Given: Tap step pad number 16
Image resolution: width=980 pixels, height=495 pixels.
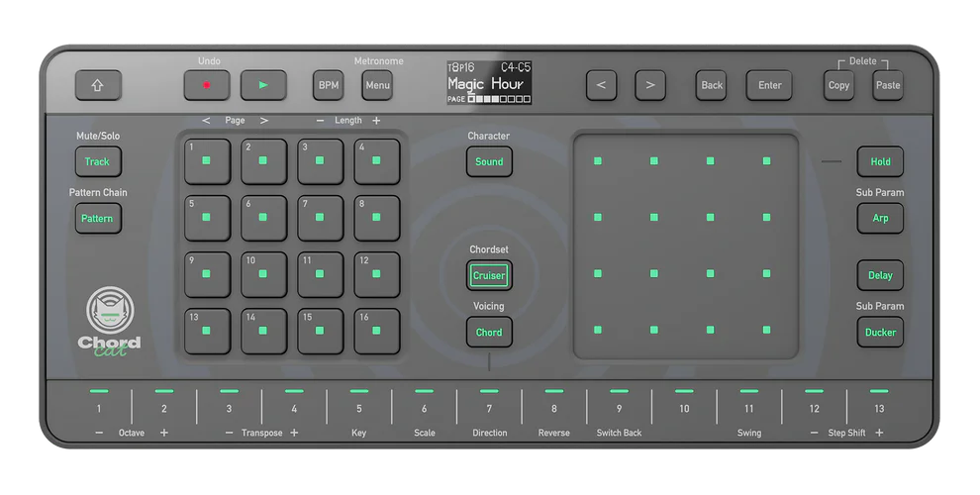Looking at the screenshot, I should click(x=377, y=332).
